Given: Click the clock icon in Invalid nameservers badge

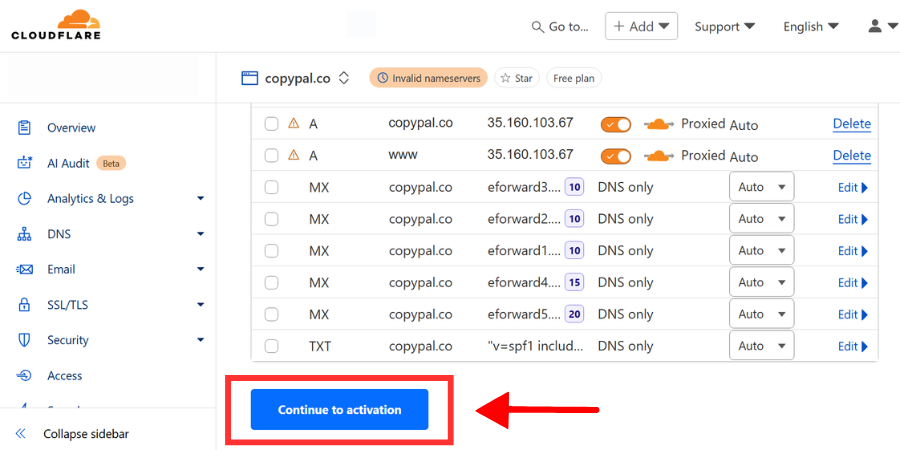Looking at the screenshot, I should pyautogui.click(x=382, y=78).
